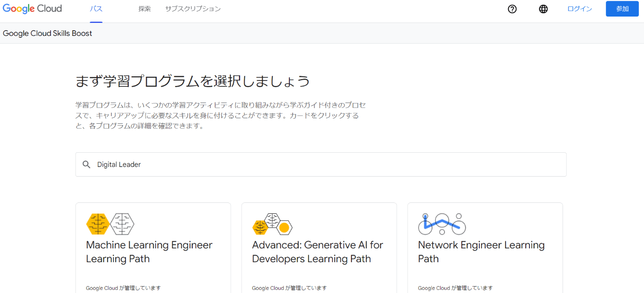Image resolution: width=644 pixels, height=293 pixels.
Task: Click Google Cloud が管理しています under Network Engineer
Action: (x=455, y=288)
